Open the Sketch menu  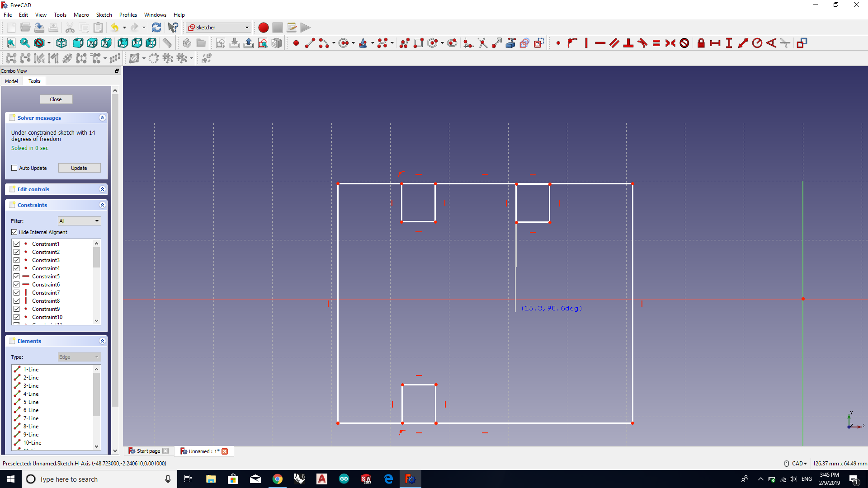[104, 15]
